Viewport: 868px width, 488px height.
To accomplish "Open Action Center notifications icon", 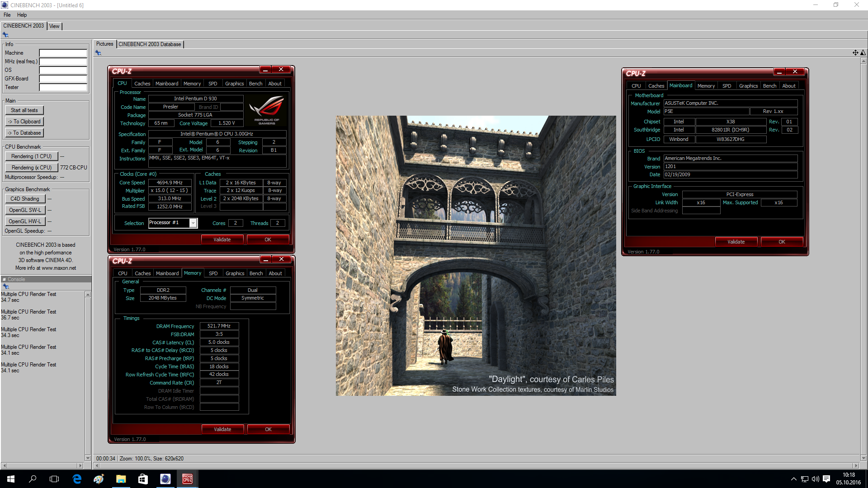I will click(x=826, y=479).
